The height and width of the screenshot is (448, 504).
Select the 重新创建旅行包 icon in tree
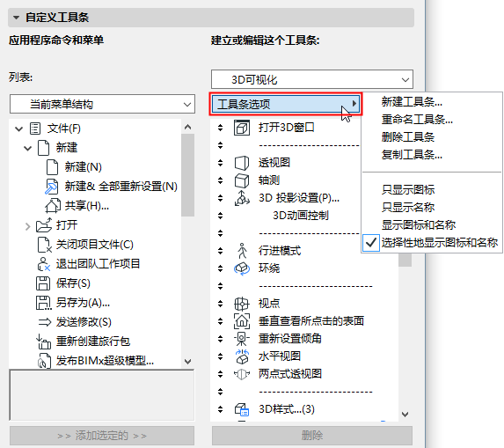pos(43,342)
